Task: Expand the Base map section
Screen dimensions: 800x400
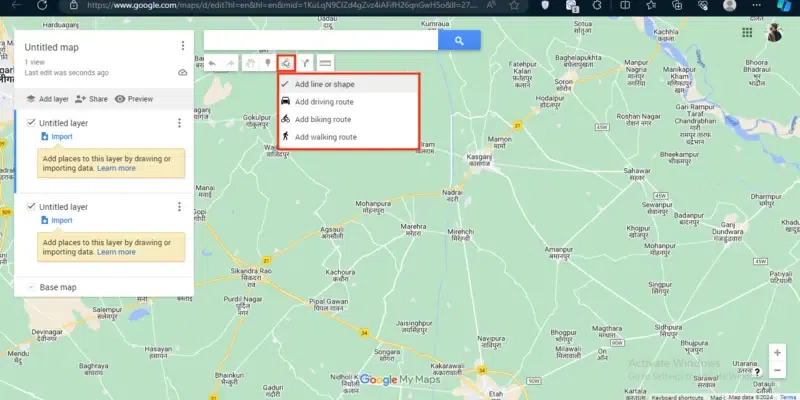Action: point(31,287)
